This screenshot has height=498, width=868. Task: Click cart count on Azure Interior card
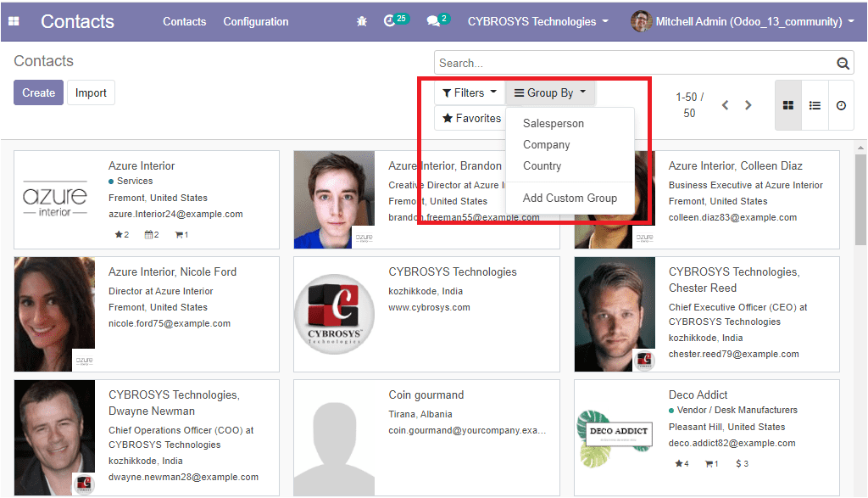[x=181, y=235]
